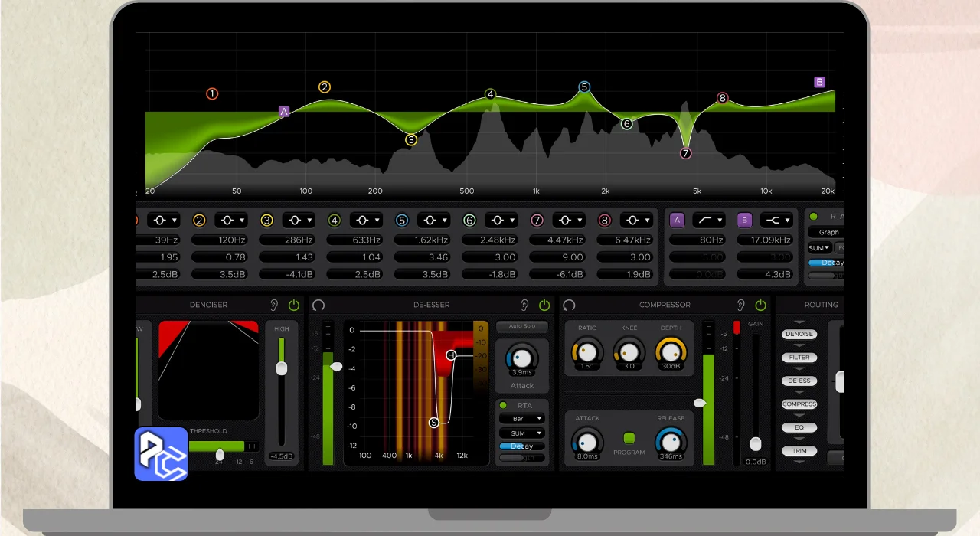This screenshot has width=980, height=536.
Task: Open band 6 filter type dropdown
Action: pyautogui.click(x=501, y=221)
